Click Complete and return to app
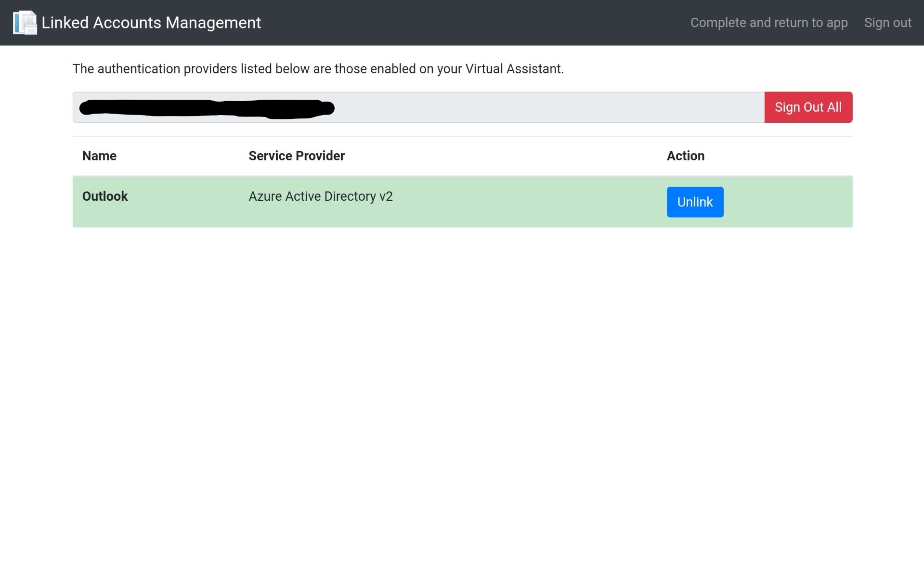The width and height of the screenshot is (924, 585). [769, 23]
